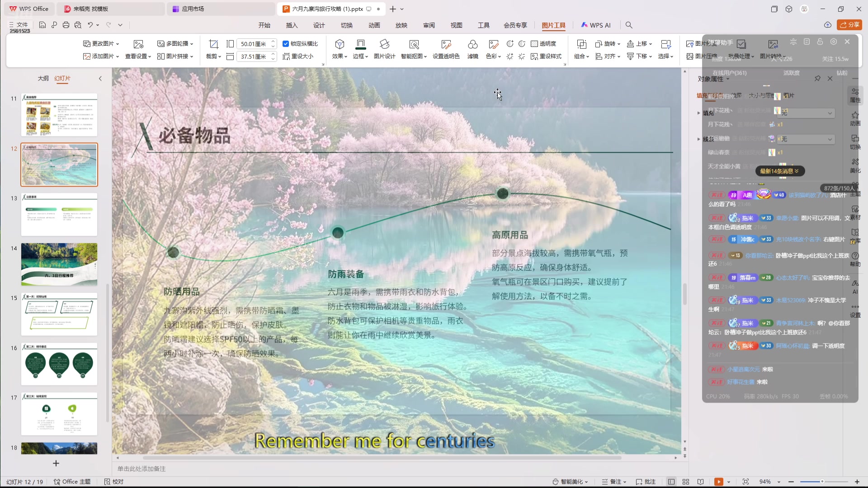
Task: Open the 滤镜 filter tool
Action: (x=472, y=44)
